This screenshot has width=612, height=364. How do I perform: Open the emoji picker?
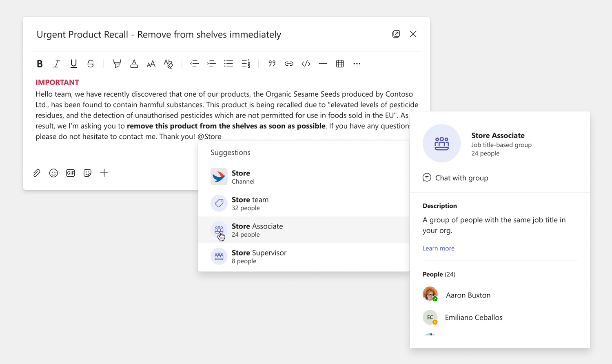[x=53, y=173]
